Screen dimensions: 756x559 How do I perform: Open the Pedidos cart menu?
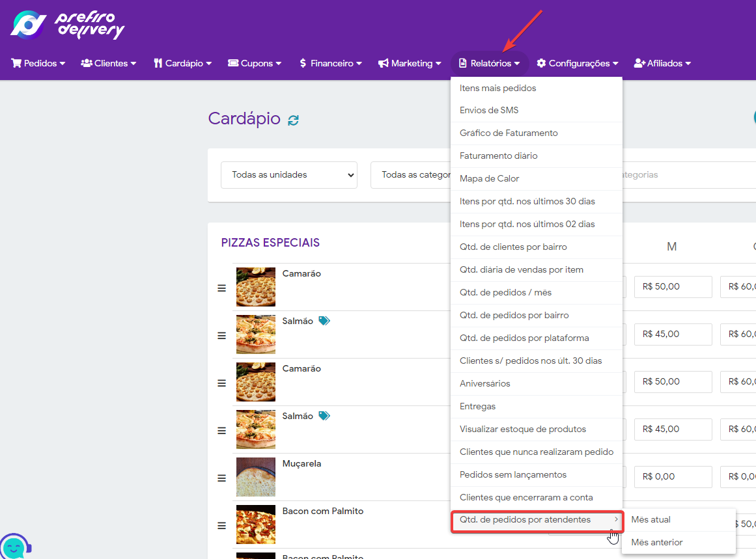click(38, 63)
